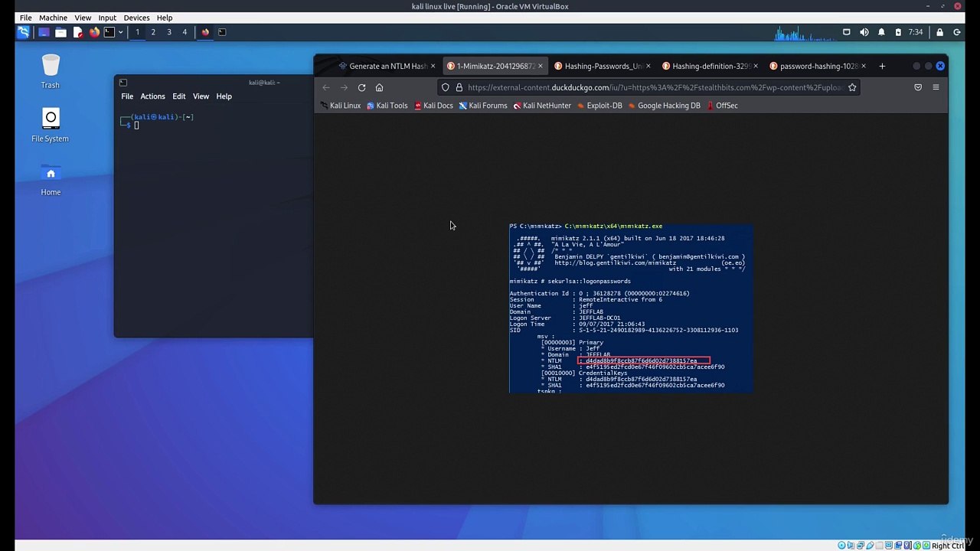Open the Exploit-DB bookmark
Viewport: 980px width, 551px height.
point(599,106)
